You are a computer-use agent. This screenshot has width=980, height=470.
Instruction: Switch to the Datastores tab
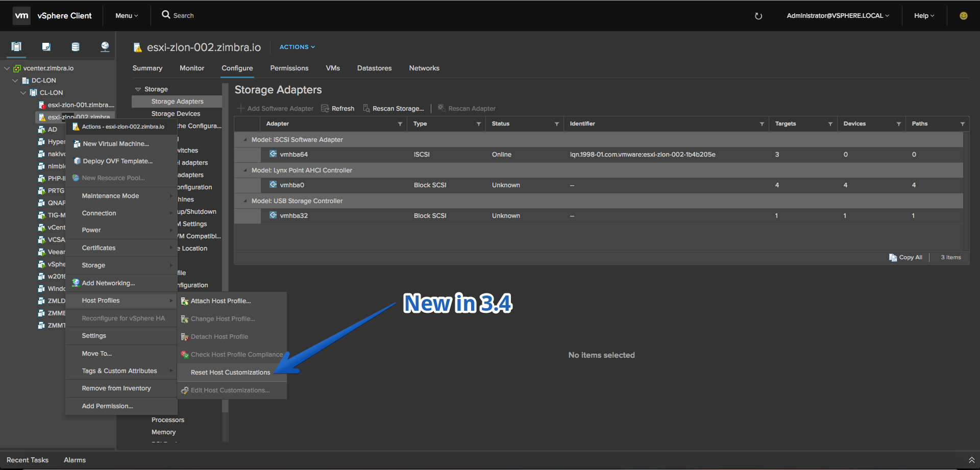click(375, 68)
